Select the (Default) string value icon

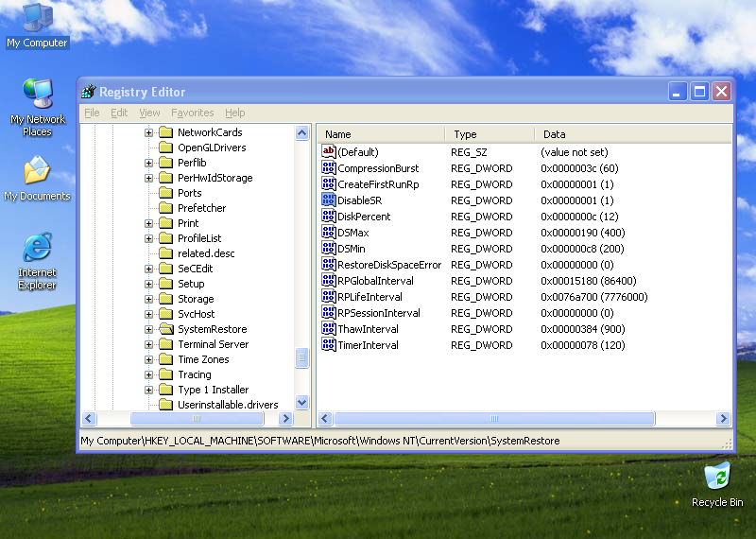(x=329, y=152)
